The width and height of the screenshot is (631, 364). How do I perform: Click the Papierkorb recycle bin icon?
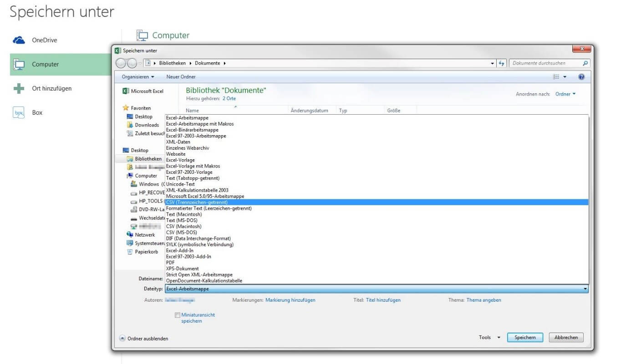(130, 252)
